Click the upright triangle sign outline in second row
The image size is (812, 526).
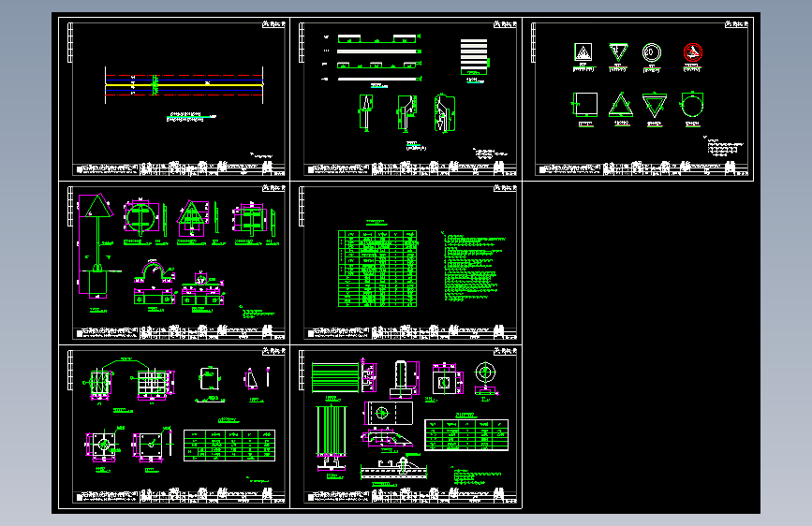[x=620, y=105]
